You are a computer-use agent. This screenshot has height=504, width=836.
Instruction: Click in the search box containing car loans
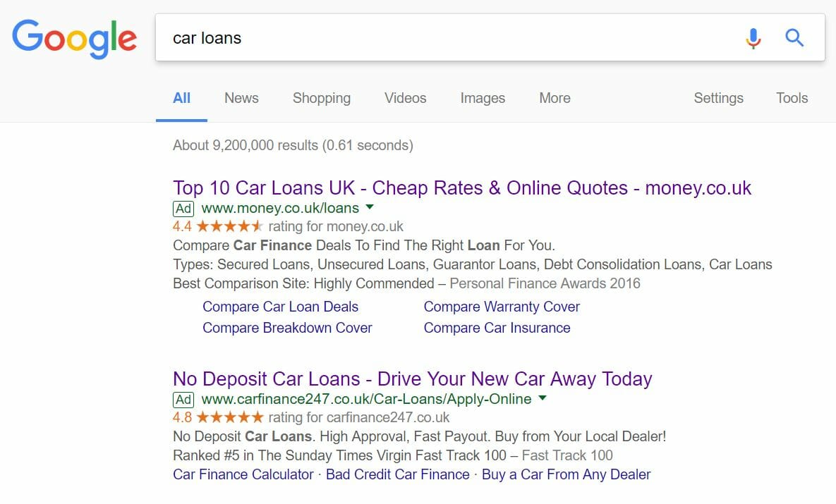448,38
